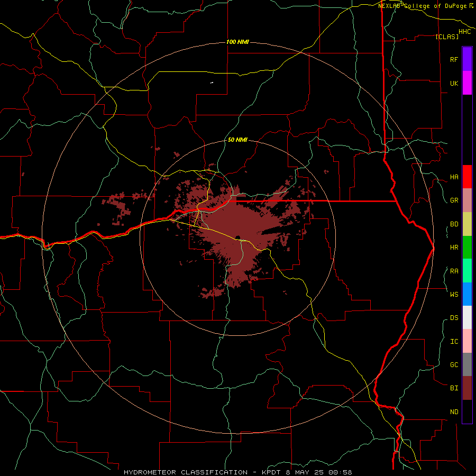Click the ND legend label
The width and height of the screenshot is (476, 476).
pyautogui.click(x=454, y=412)
